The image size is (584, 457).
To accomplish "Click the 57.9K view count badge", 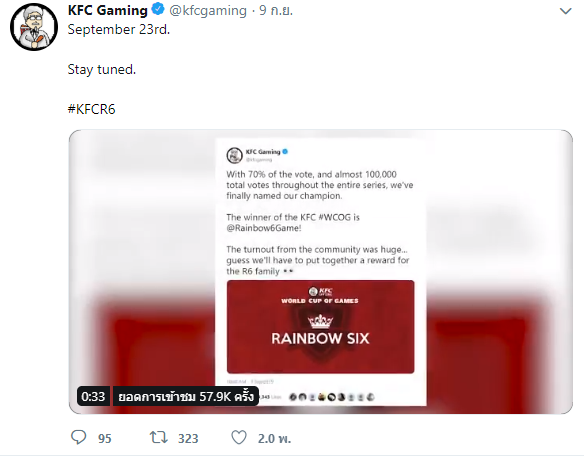I will pos(186,396).
